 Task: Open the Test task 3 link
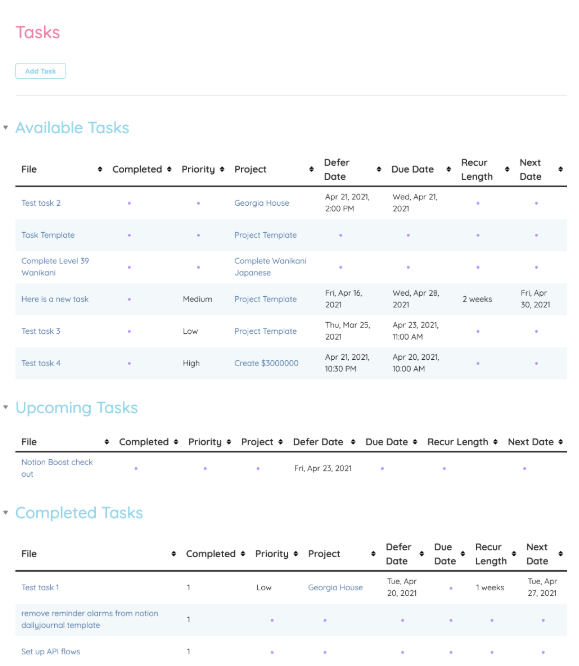(41, 331)
